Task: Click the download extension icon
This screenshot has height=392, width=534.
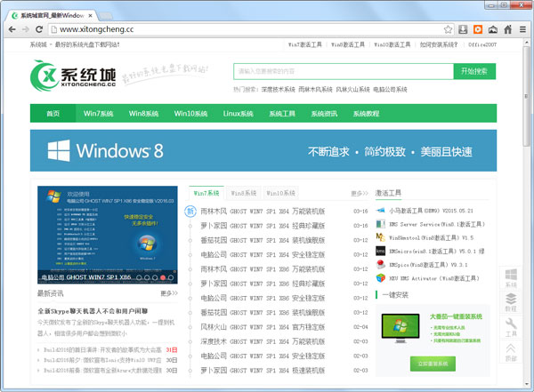Action: tap(463, 29)
